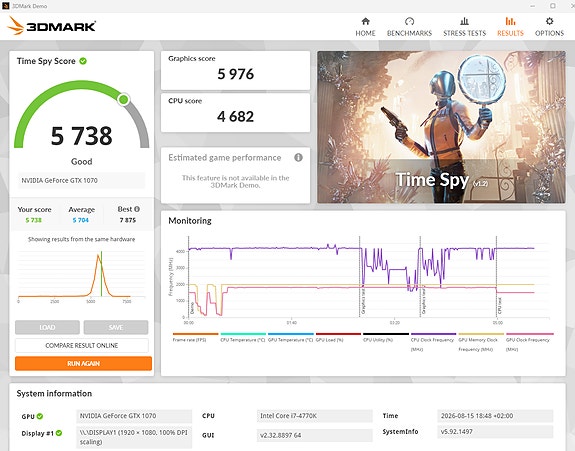Click the Home icon in navigation
The width and height of the screenshot is (575, 451).
click(365, 21)
